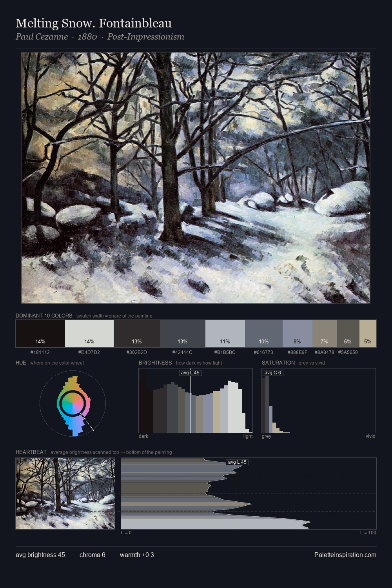Click the hex code #5A5650 text

pos(348,352)
